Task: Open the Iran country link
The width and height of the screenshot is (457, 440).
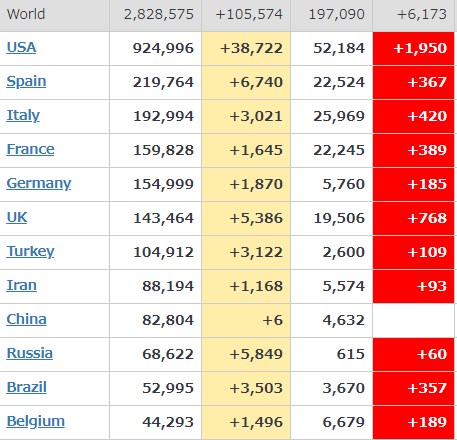Action: [x=21, y=285]
